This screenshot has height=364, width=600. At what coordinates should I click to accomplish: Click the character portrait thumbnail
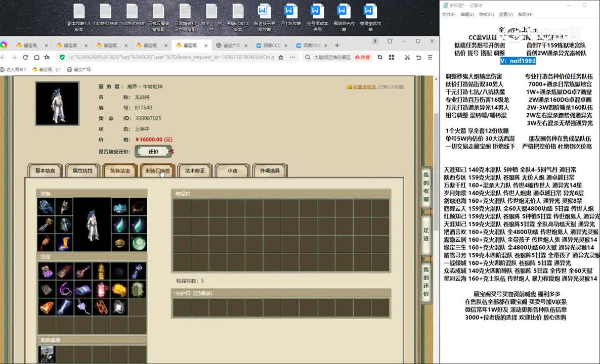tap(57, 103)
